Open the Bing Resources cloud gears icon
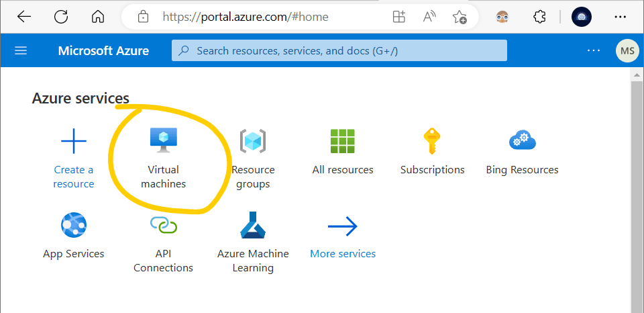The image size is (644, 313). pyautogui.click(x=523, y=140)
